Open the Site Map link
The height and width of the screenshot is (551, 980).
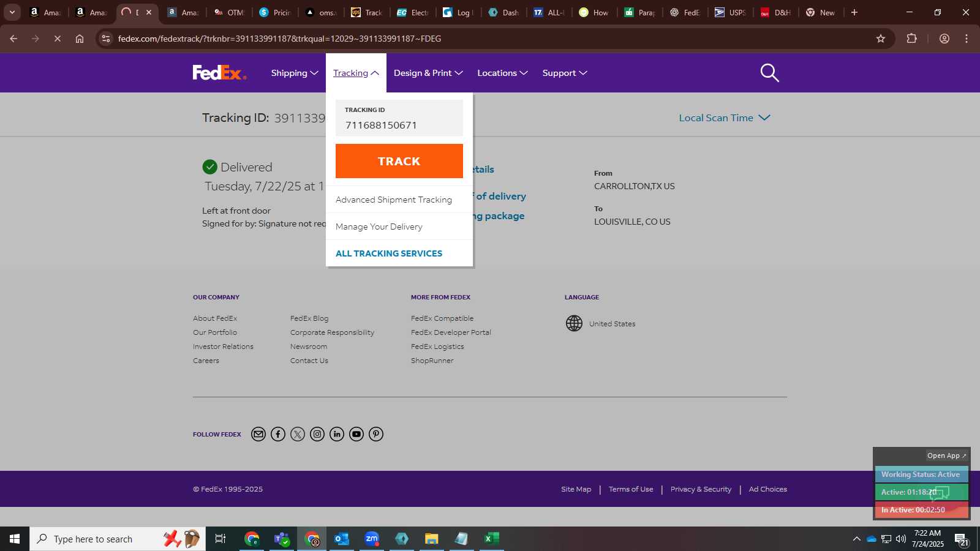pos(576,489)
